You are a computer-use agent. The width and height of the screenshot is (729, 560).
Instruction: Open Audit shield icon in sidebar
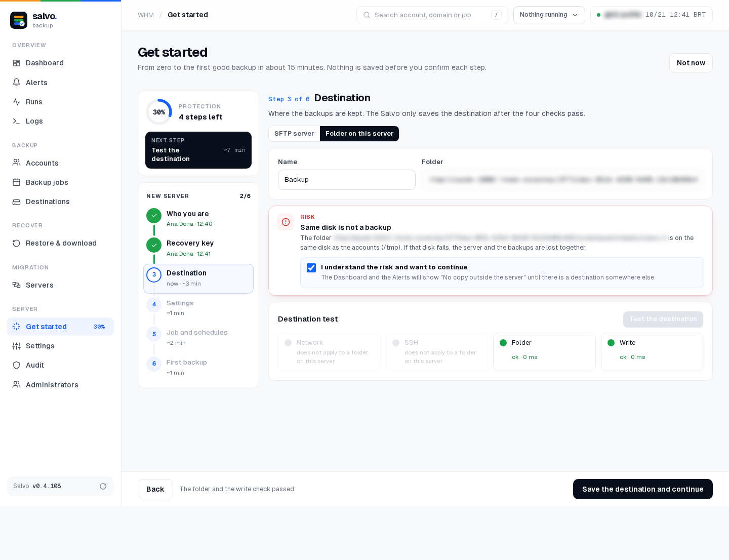16,365
